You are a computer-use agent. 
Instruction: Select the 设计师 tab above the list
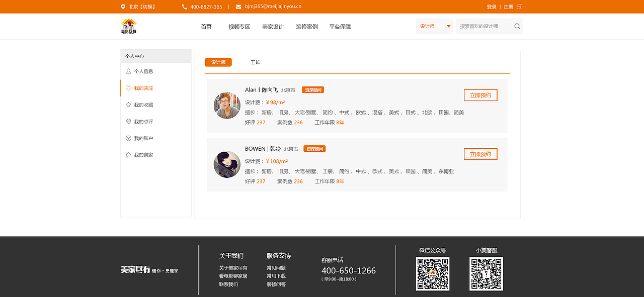click(218, 62)
